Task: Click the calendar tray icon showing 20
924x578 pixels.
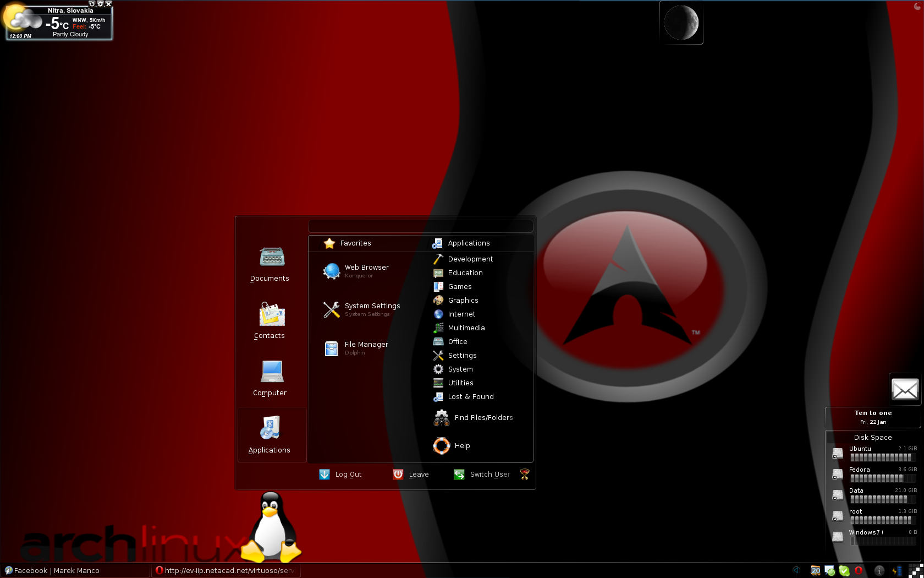Action: tap(816, 571)
